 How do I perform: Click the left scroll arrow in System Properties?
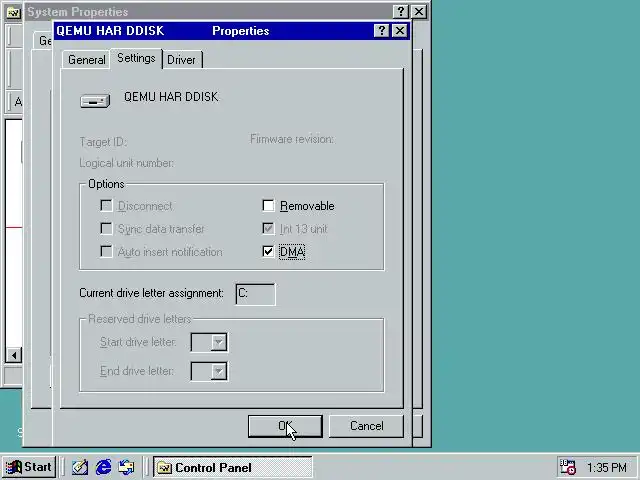point(13,355)
